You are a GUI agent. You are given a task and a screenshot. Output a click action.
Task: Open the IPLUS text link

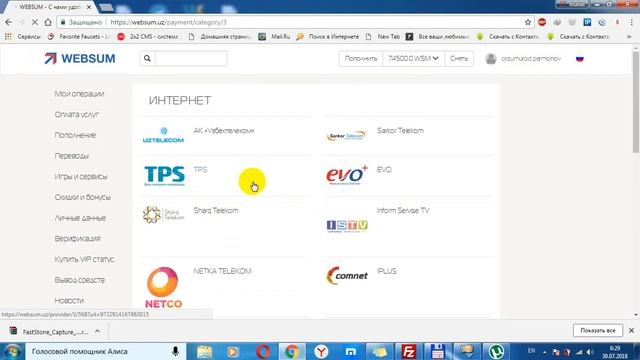pos(387,271)
